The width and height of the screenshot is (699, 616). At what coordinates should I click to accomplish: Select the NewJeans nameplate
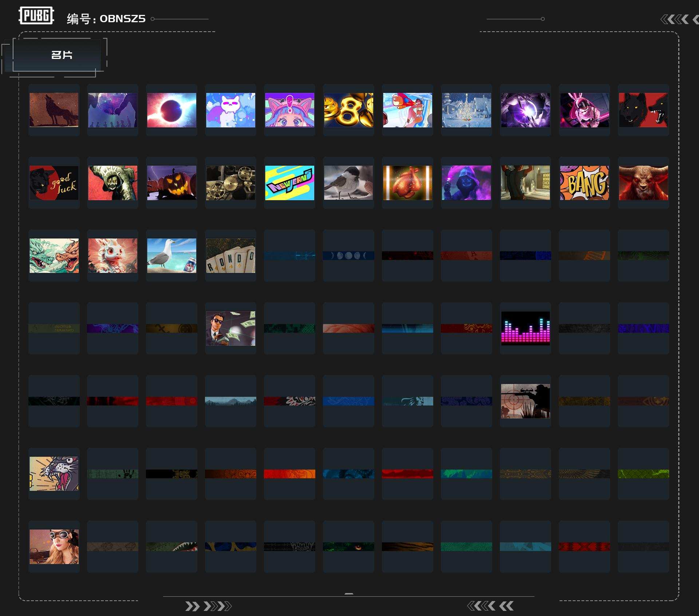(x=289, y=183)
